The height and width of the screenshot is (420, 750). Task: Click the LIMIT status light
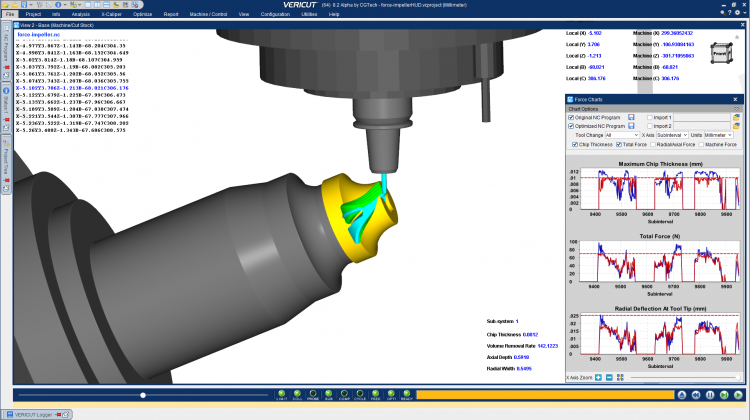[x=282, y=395]
